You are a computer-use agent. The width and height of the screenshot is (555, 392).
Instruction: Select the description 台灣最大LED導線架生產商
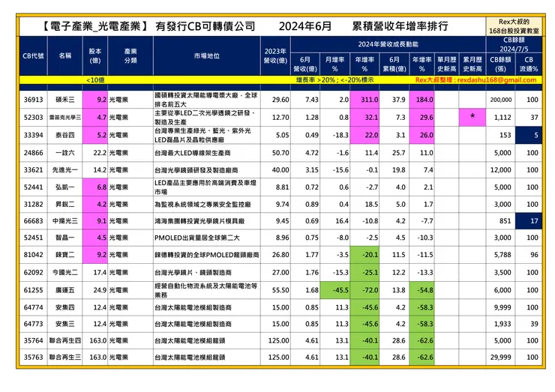pos(193,153)
